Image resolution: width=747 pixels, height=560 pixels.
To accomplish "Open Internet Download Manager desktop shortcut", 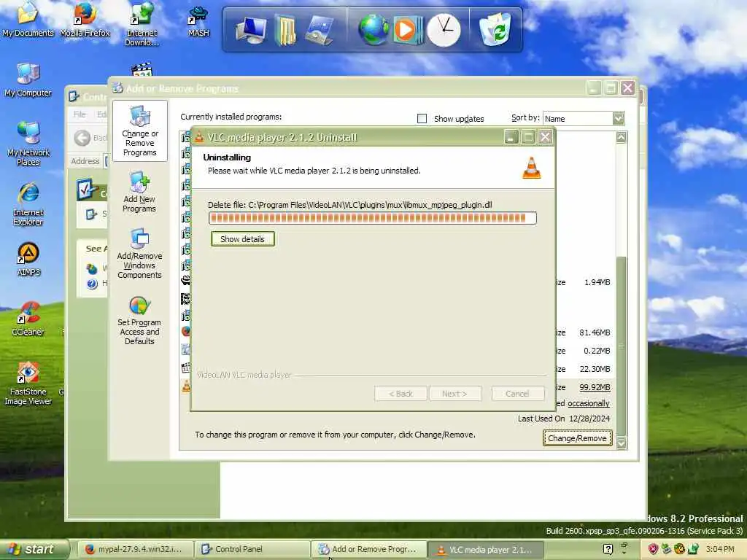I will [x=142, y=24].
